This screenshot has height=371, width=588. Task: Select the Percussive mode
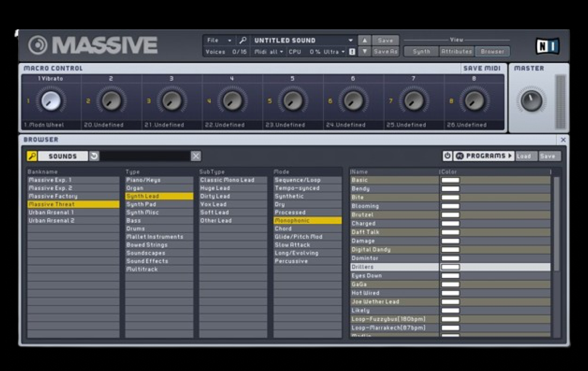(x=307, y=261)
